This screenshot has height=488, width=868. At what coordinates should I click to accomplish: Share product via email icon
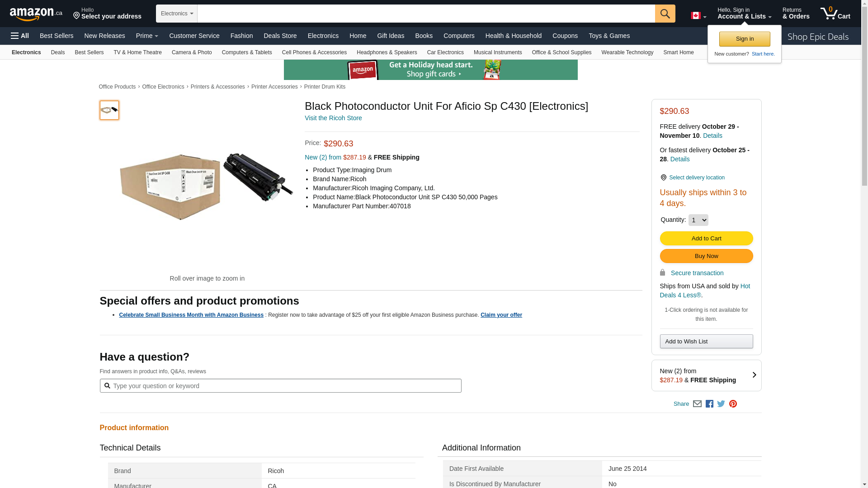point(697,404)
